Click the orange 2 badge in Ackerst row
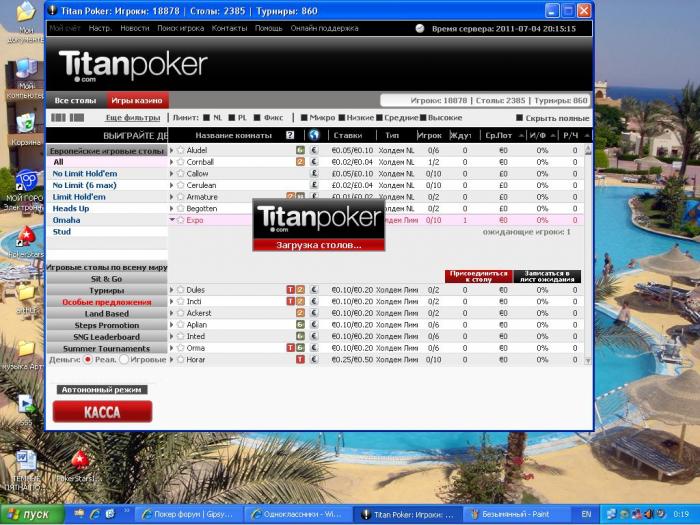This screenshot has width=700, height=525. tap(300, 313)
